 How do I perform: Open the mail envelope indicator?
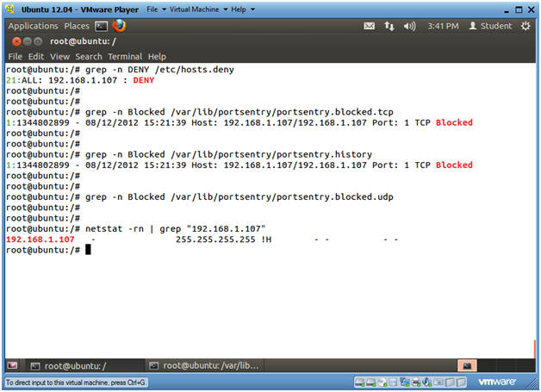pos(370,26)
